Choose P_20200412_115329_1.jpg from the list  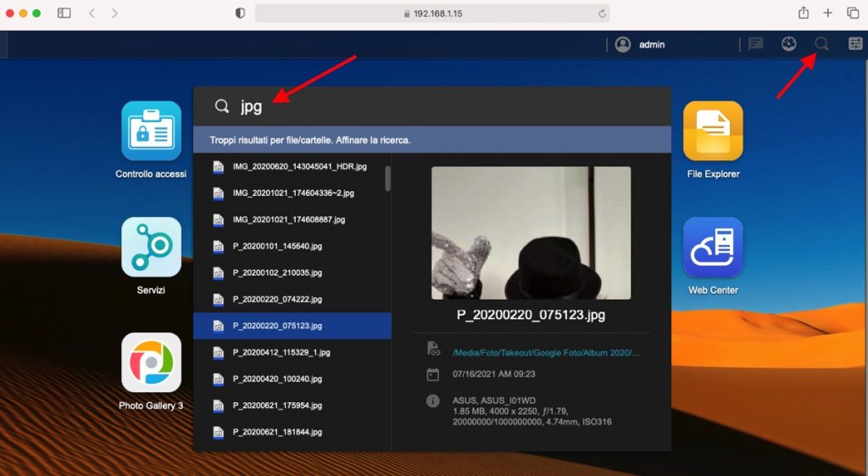pos(283,352)
